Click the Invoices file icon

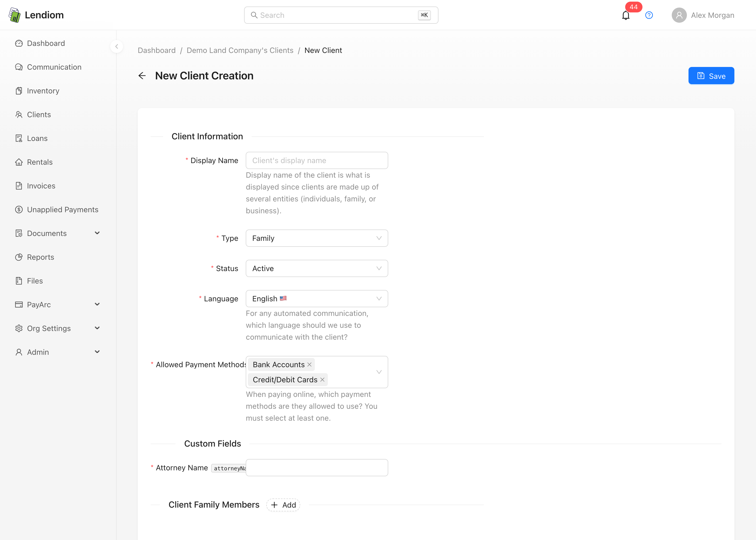coord(19,186)
